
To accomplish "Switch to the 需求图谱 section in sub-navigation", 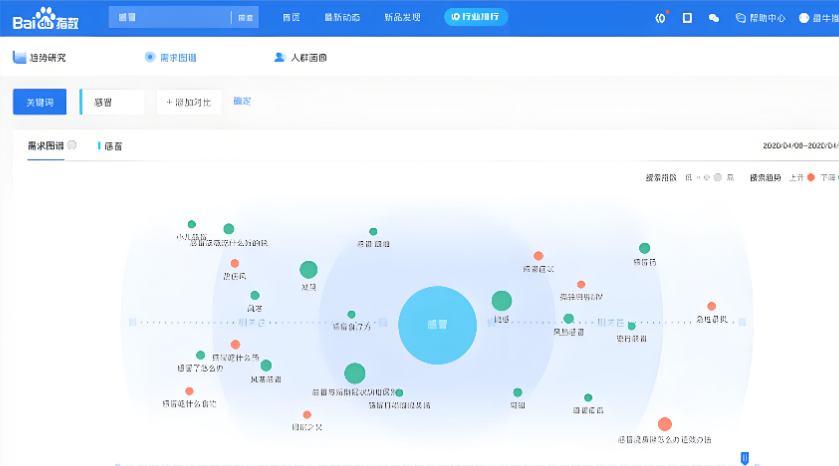I will pyautogui.click(x=171, y=57).
